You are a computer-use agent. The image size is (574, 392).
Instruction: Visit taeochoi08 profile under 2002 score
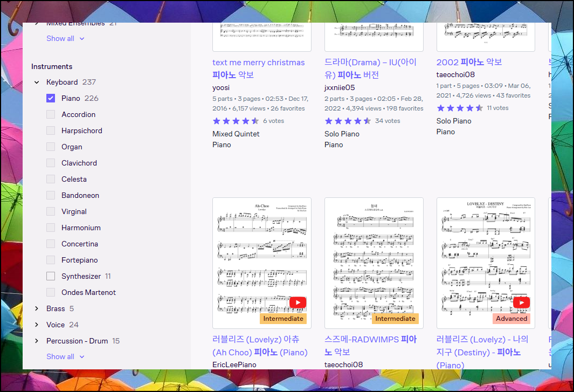pos(455,74)
